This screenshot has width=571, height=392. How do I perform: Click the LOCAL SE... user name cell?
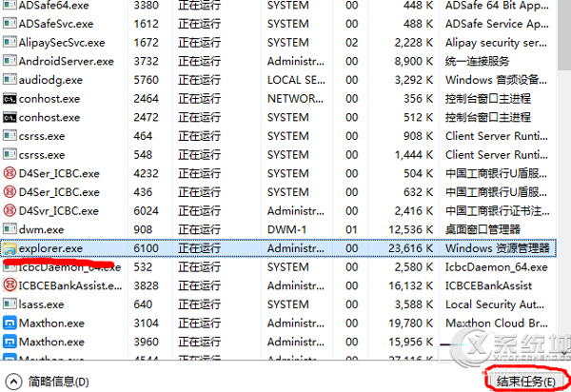pos(296,80)
